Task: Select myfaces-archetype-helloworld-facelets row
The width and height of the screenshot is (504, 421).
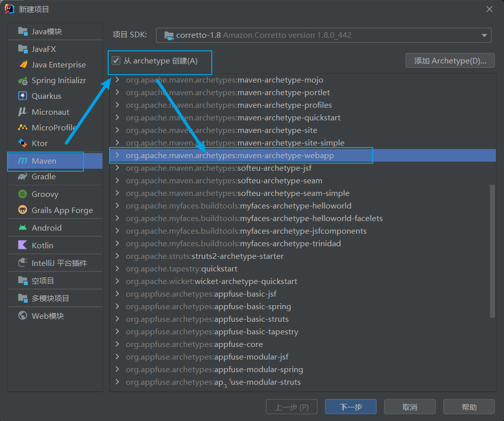Action: click(302, 218)
